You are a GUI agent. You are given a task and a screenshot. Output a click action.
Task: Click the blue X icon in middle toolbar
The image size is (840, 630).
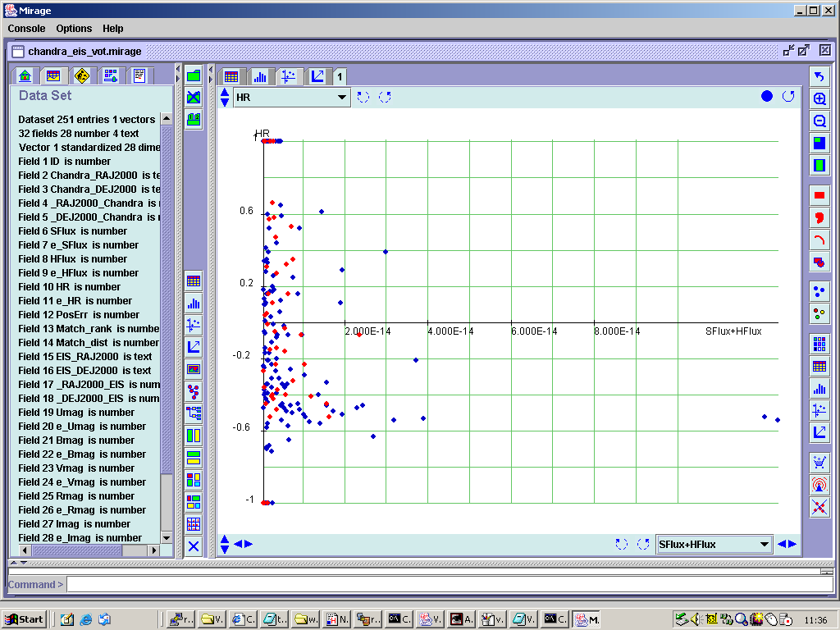(x=194, y=546)
